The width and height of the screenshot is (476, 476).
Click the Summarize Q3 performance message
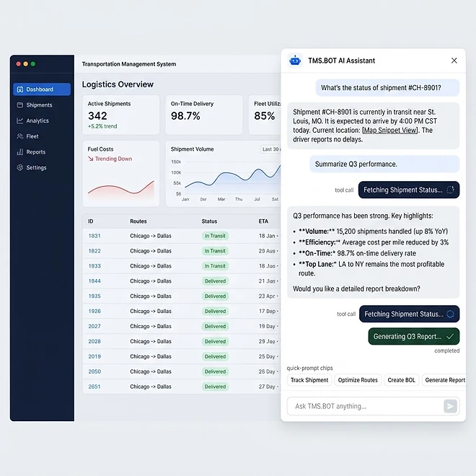(x=384, y=164)
